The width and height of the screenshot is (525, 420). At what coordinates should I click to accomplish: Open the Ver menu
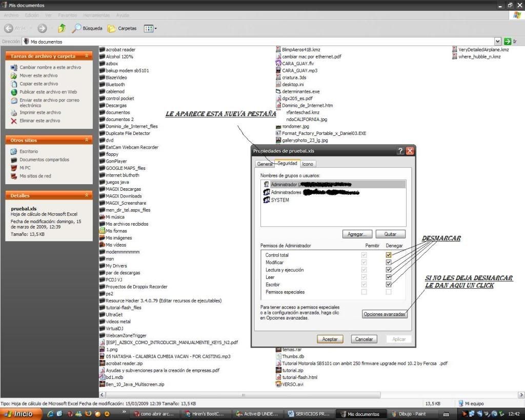[48, 15]
